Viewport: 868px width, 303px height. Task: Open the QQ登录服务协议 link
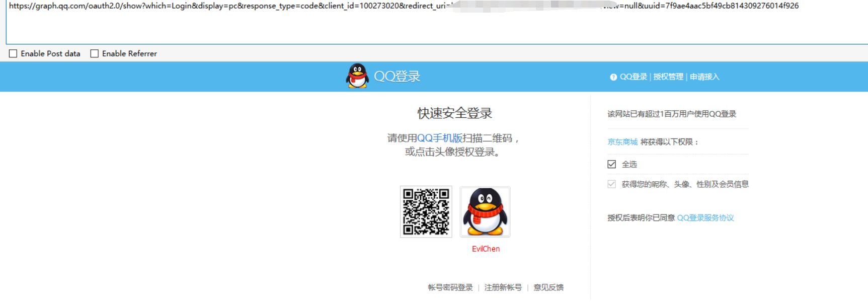[x=705, y=218]
